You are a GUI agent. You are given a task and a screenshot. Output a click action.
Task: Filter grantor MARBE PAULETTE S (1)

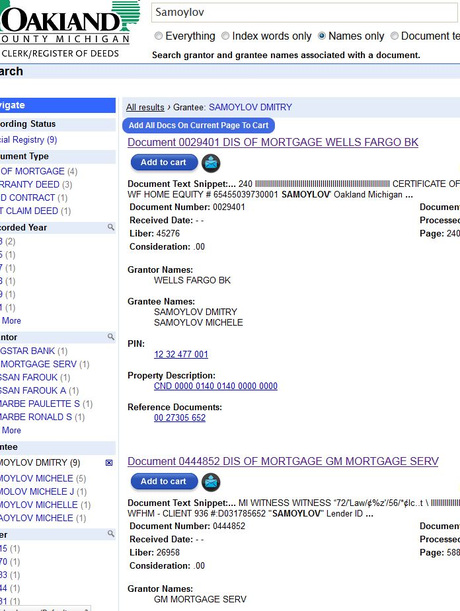click(x=46, y=404)
